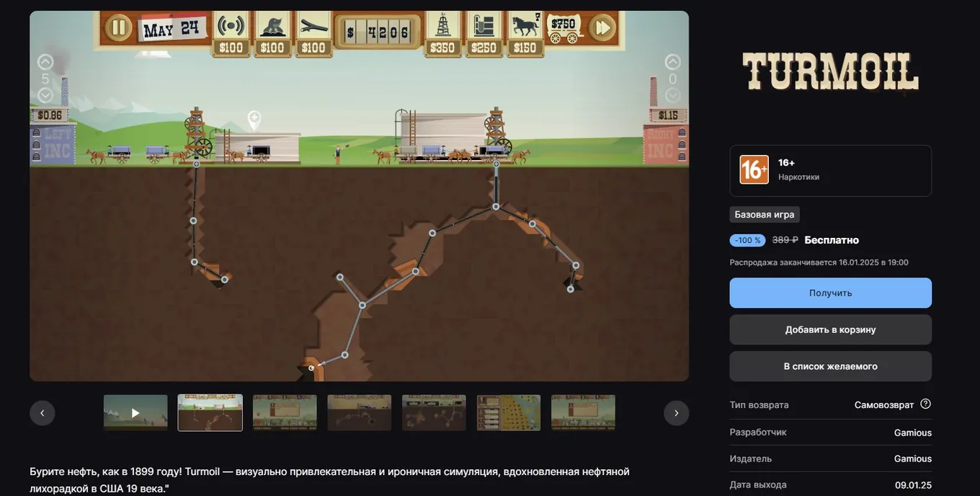Click the left factory down arrow
This screenshot has width=980, height=496.
tap(45, 95)
